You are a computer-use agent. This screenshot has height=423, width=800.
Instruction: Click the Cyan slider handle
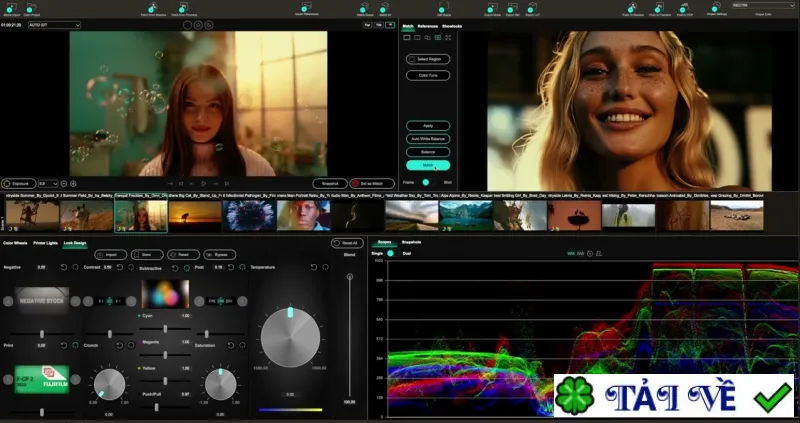(165, 329)
